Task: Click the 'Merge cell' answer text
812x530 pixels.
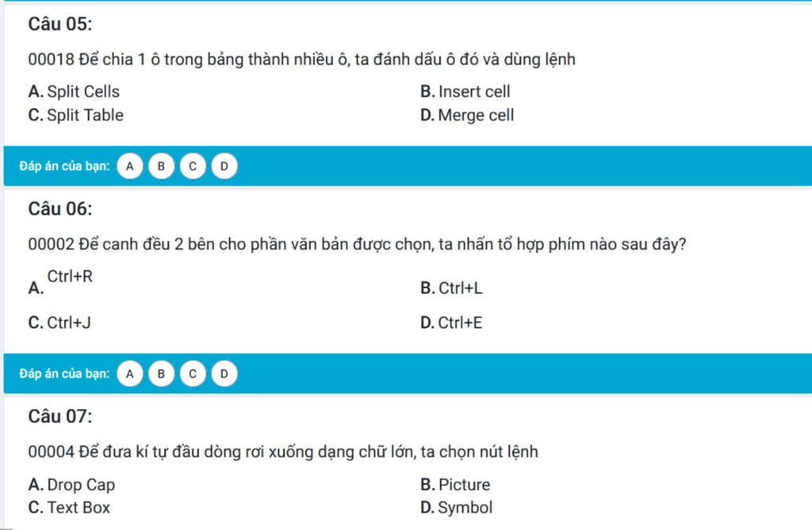Action: click(x=476, y=116)
